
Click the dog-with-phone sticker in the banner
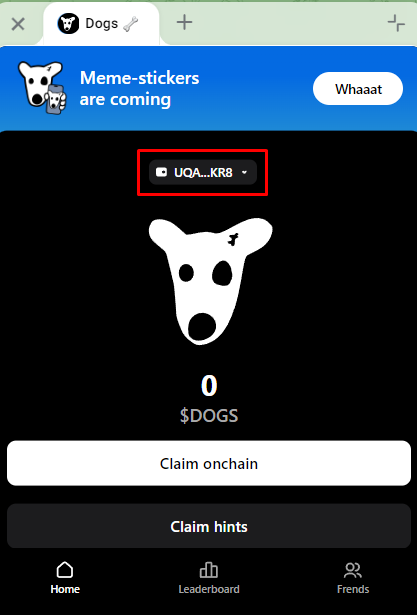click(x=42, y=88)
